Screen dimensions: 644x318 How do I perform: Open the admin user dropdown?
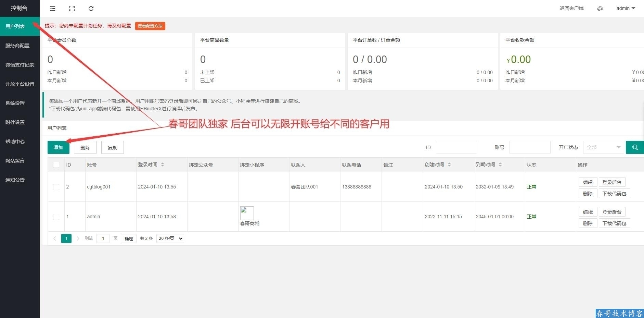point(626,9)
